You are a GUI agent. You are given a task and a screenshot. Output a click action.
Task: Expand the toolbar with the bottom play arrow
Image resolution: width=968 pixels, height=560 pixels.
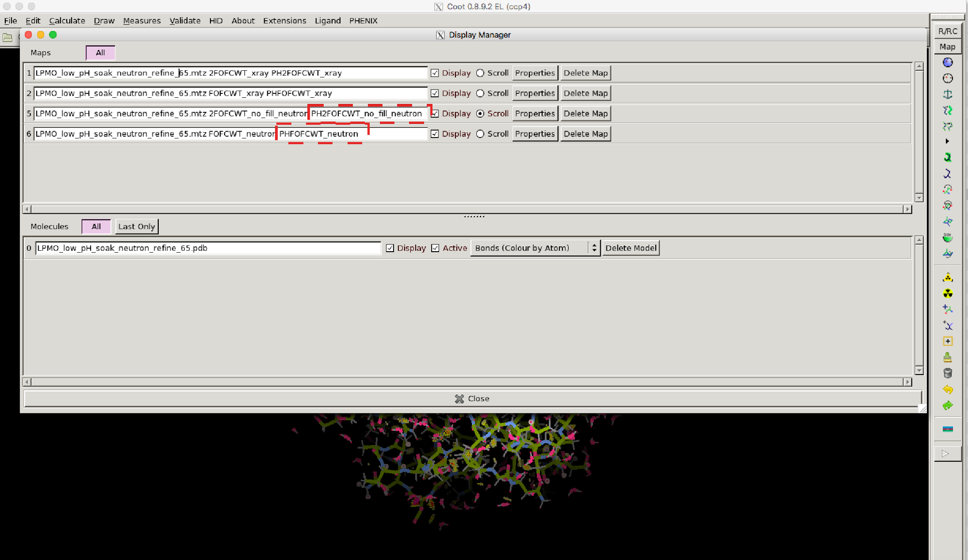click(x=945, y=454)
